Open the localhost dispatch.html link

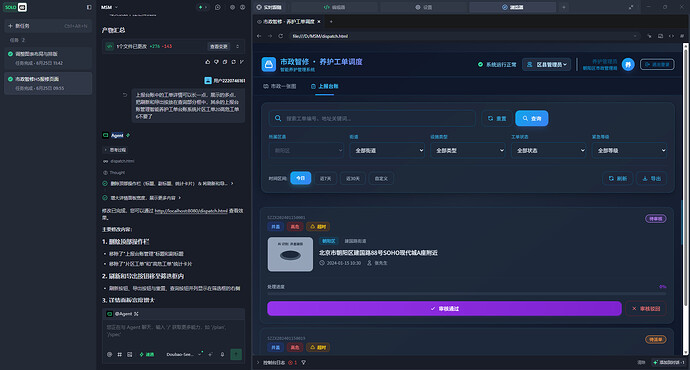click(x=191, y=211)
